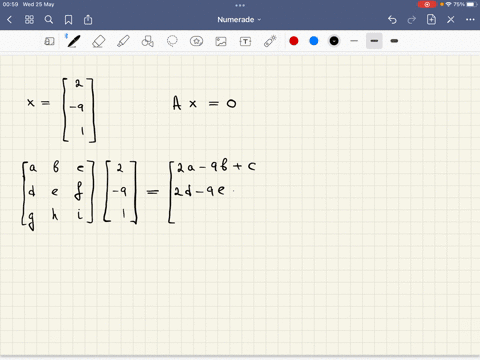Open the thumbnail grid view
This screenshot has width=480, height=360.
pyautogui.click(x=29, y=20)
